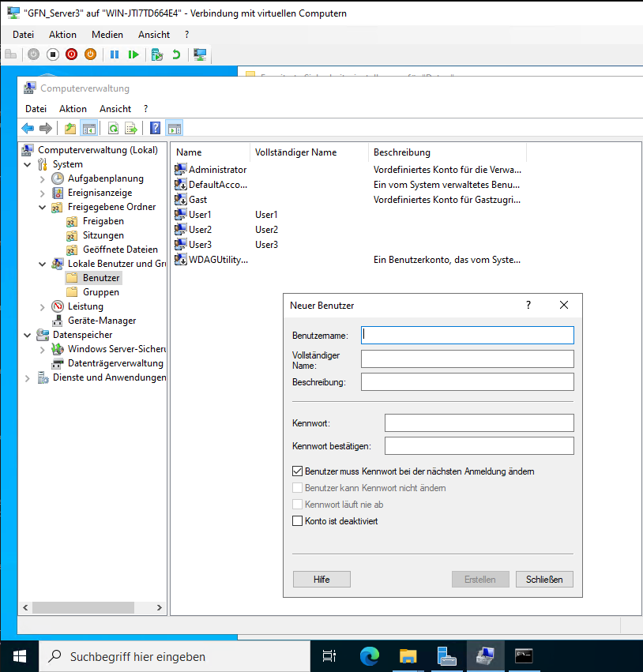The image size is (643, 672).
Task: Collapse the 'Freigegebene Ordner' tree node
Action: coord(43,207)
